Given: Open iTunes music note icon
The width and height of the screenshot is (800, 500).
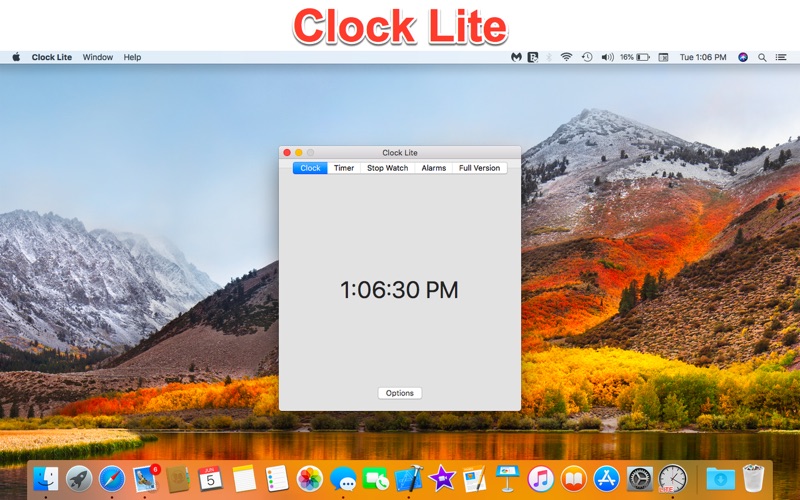Looking at the screenshot, I should [541, 479].
